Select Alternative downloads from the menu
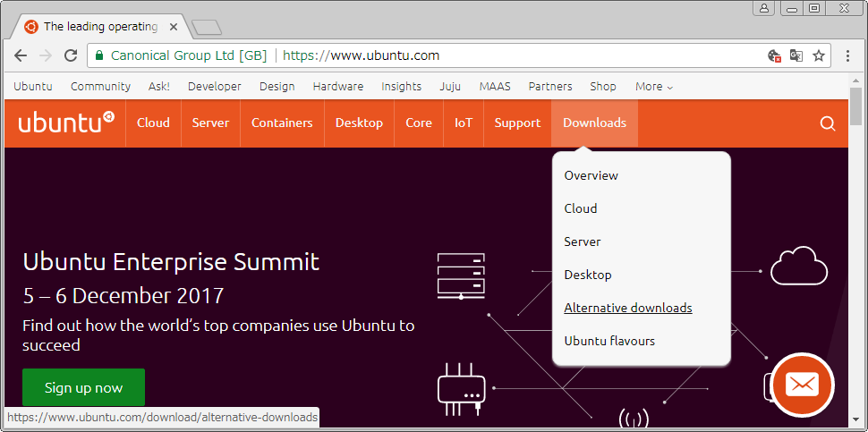The width and height of the screenshot is (868, 432). click(x=627, y=308)
